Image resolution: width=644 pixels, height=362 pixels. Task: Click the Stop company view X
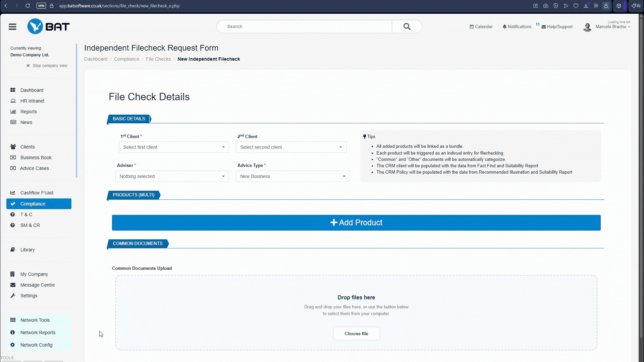pyautogui.click(x=28, y=66)
